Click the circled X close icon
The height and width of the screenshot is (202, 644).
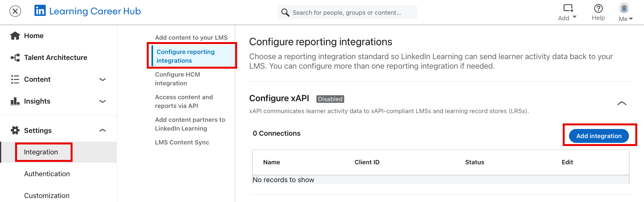coord(15,11)
